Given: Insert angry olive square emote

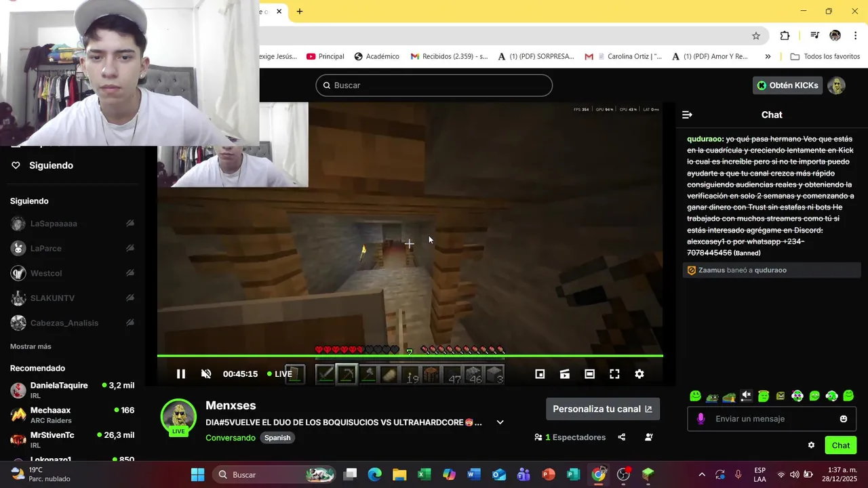Looking at the screenshot, I should 781,396.
